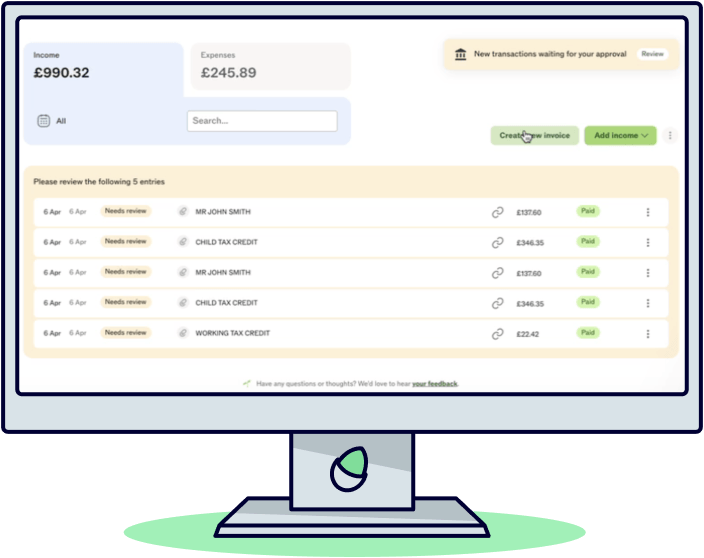Screen dimensions: 704x558
Task: Click the Create new invoice button
Action: pos(534,136)
